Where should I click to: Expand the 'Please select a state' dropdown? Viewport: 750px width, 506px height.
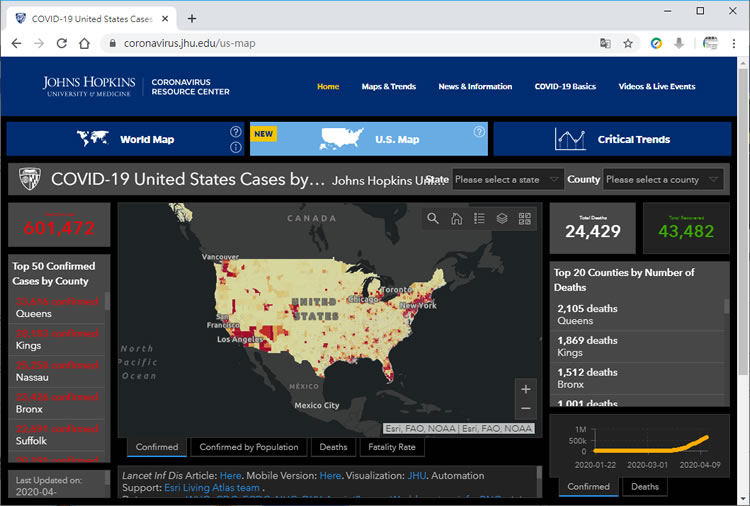point(508,180)
